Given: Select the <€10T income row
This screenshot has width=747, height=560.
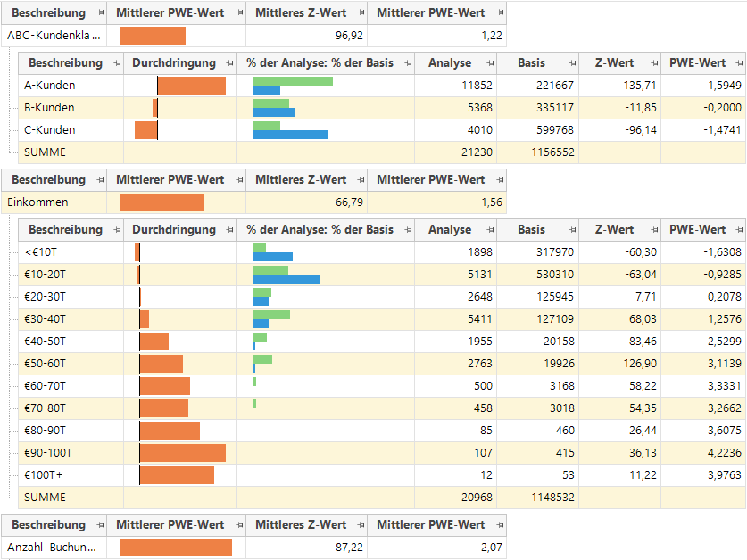Looking at the screenshot, I should click(382, 252).
